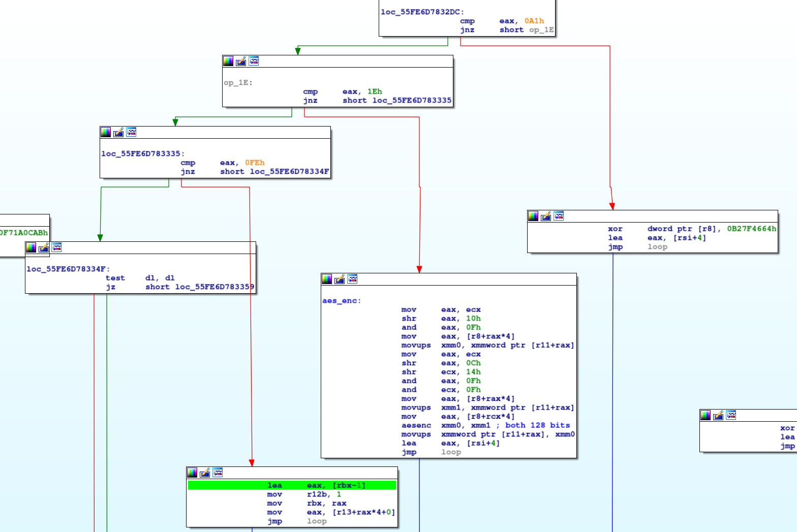Screen dimensions: 797x532
Task: Select the loc_55FE6D783335: block label
Action: 143,154
